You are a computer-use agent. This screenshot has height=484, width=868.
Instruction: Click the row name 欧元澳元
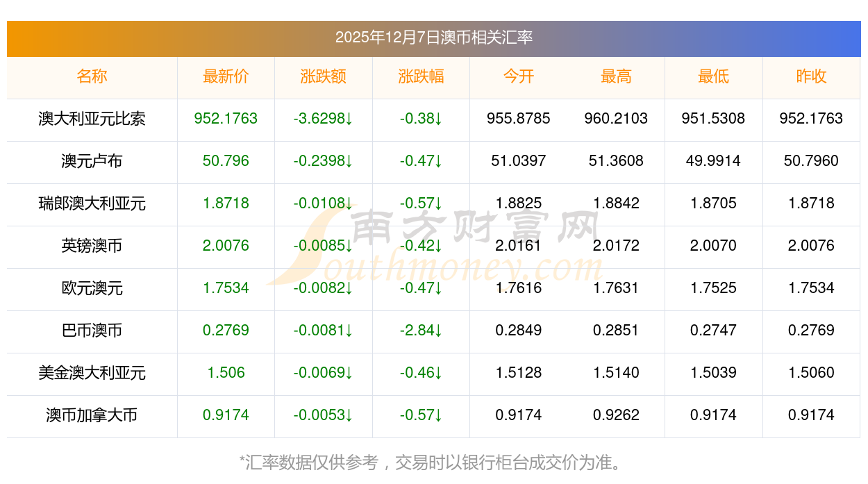(92, 288)
